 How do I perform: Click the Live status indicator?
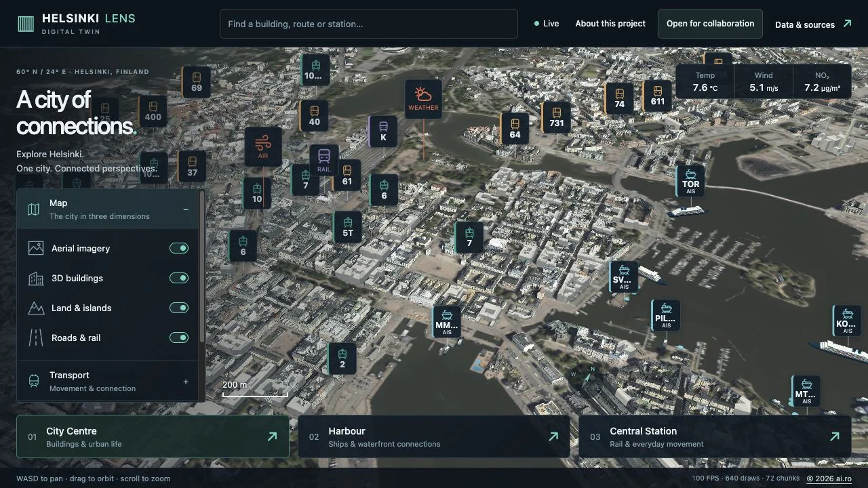[547, 24]
